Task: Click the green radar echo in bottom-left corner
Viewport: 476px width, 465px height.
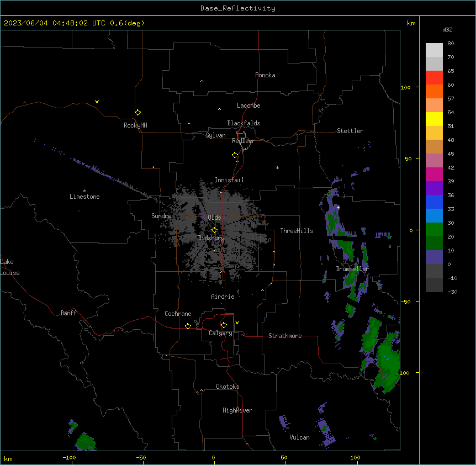Action: pos(85,442)
